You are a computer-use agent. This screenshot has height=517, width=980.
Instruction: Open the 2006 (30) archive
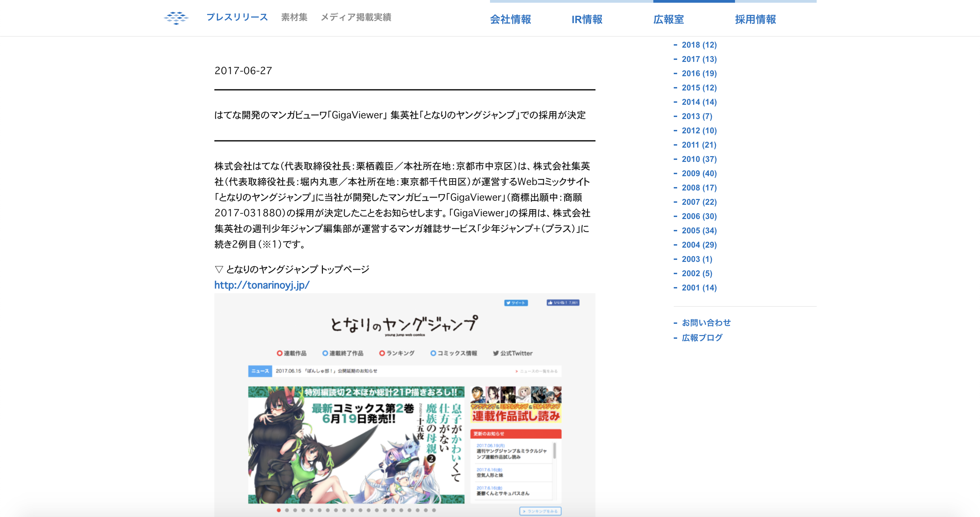699,216
